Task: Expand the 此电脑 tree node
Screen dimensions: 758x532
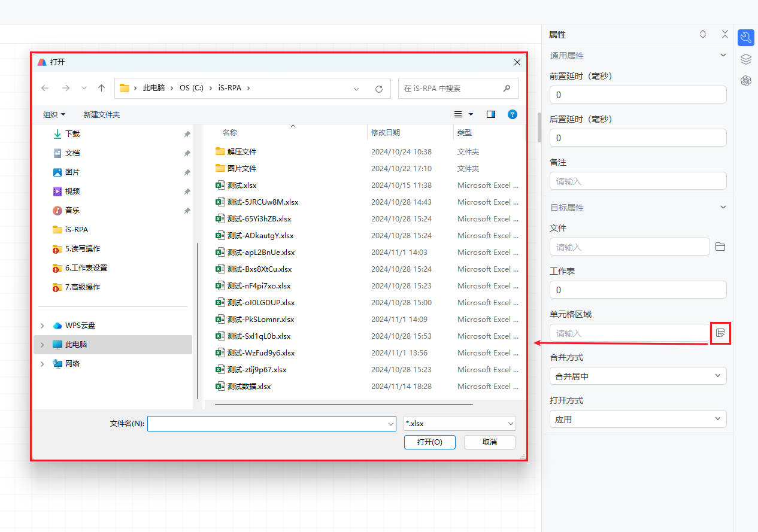Action: tap(42, 345)
